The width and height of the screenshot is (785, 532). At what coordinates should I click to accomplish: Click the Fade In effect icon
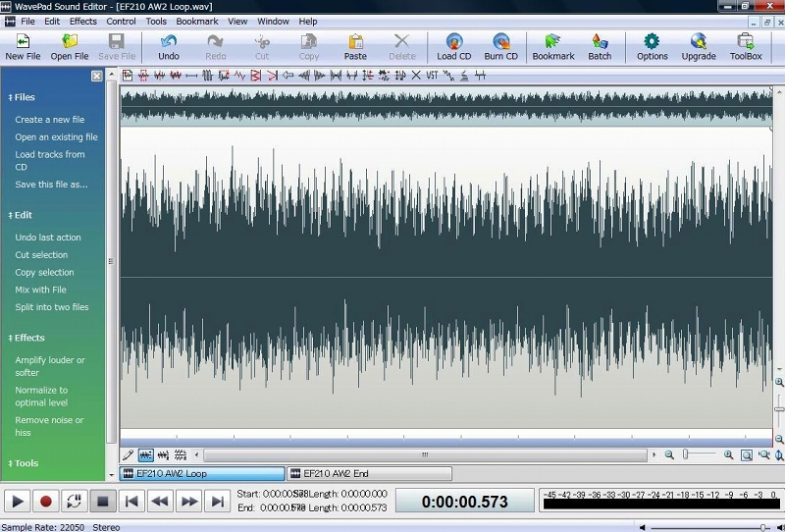[304, 76]
